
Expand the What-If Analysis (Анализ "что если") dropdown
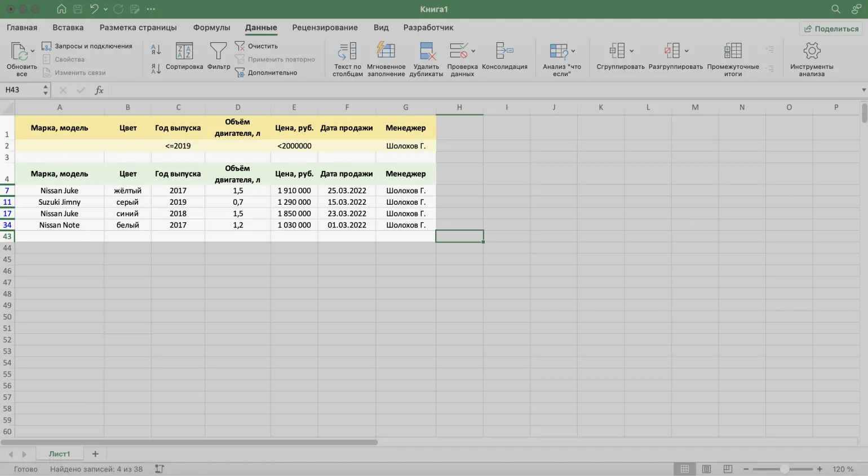pos(573,51)
